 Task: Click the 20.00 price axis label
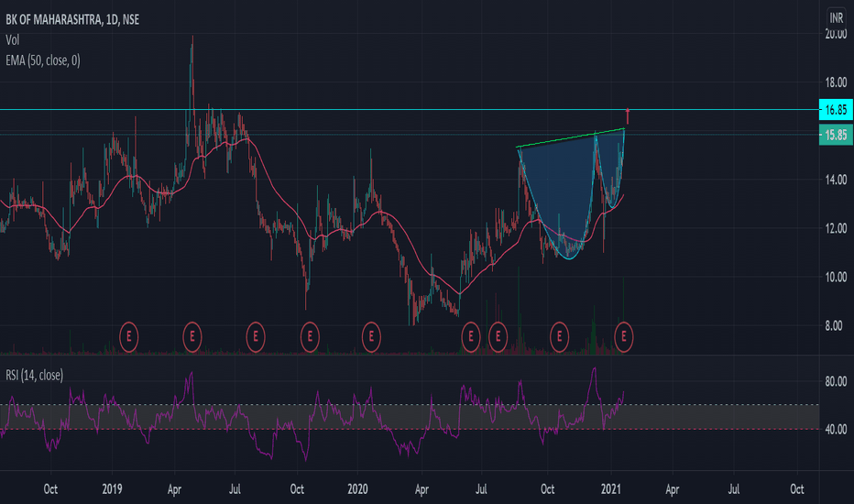pyautogui.click(x=836, y=34)
